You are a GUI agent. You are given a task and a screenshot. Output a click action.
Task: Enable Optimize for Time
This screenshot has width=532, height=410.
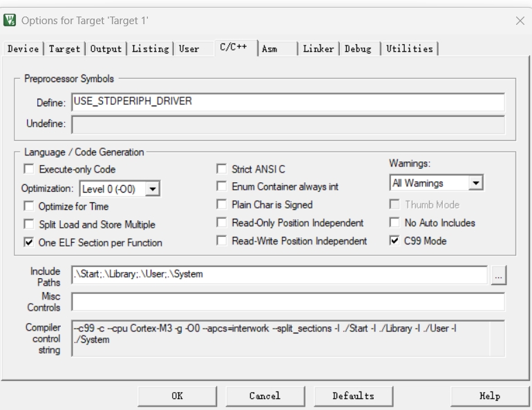(29, 206)
